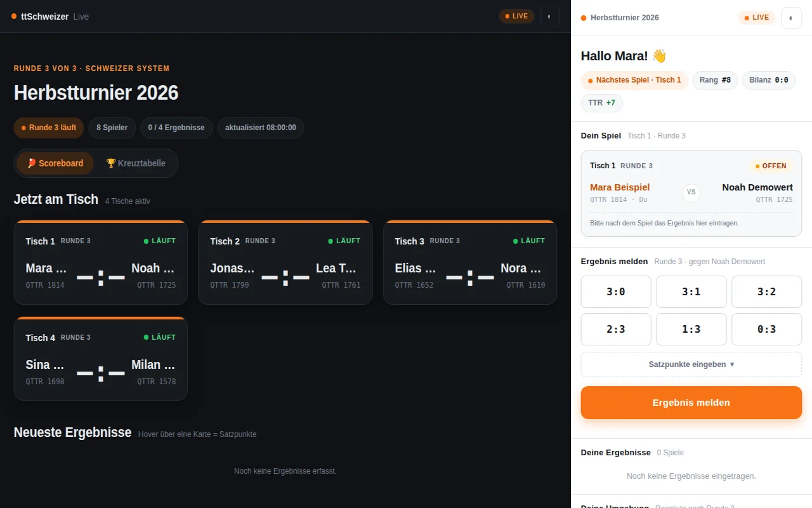Viewport: 812px width, 508px height.
Task: Collapse the ttSchweizer scoreboard with its arrow button
Action: pos(549,17)
